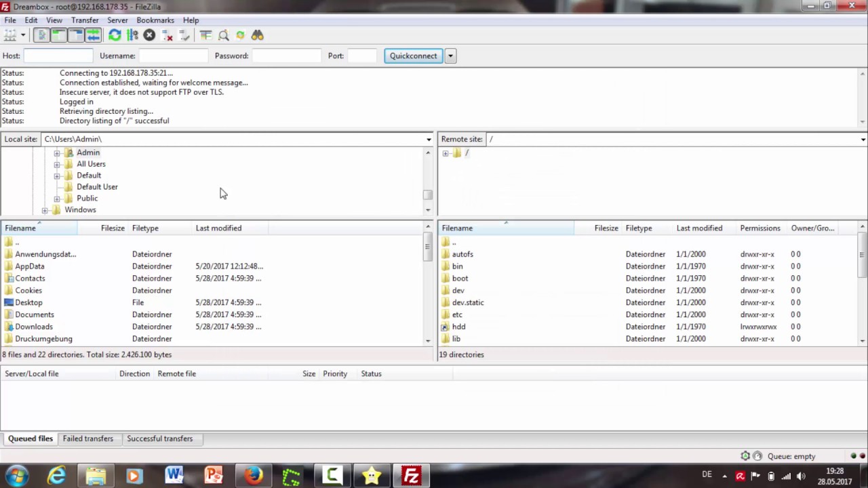Toggle message log display
The height and width of the screenshot is (488, 868).
(x=41, y=35)
